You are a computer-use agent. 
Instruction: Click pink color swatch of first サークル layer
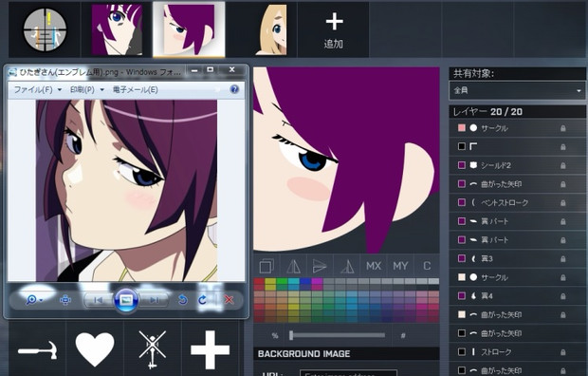tap(462, 128)
